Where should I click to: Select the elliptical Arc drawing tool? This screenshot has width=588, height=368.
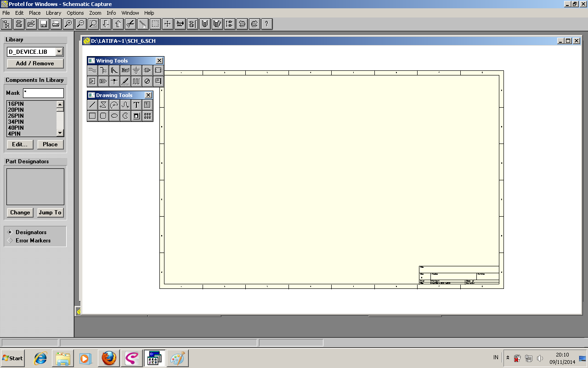tap(114, 105)
